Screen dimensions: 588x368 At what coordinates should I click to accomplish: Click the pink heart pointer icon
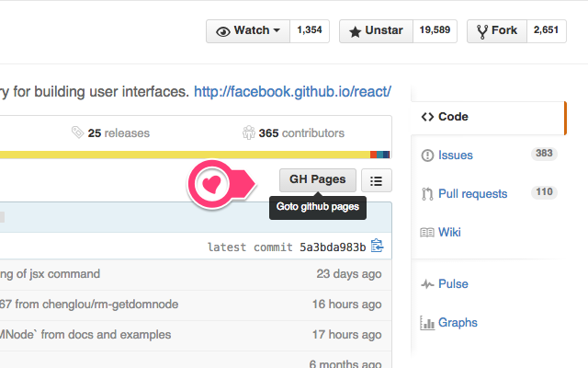(212, 184)
